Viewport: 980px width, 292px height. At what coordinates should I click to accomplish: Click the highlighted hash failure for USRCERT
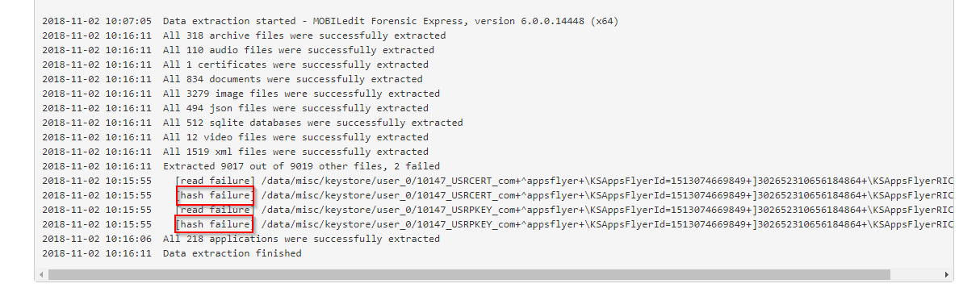pos(215,195)
